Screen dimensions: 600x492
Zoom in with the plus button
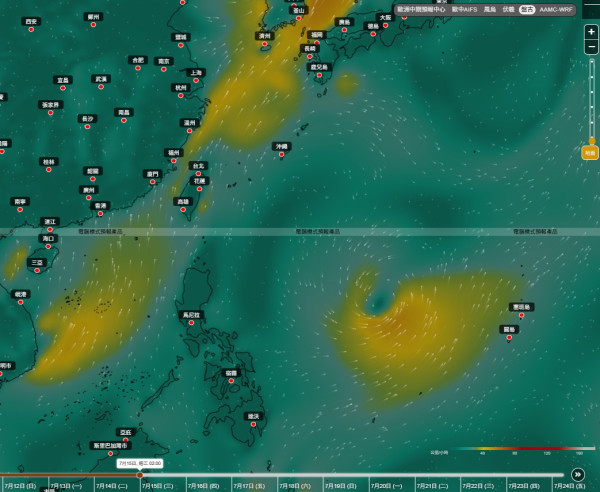(x=591, y=32)
